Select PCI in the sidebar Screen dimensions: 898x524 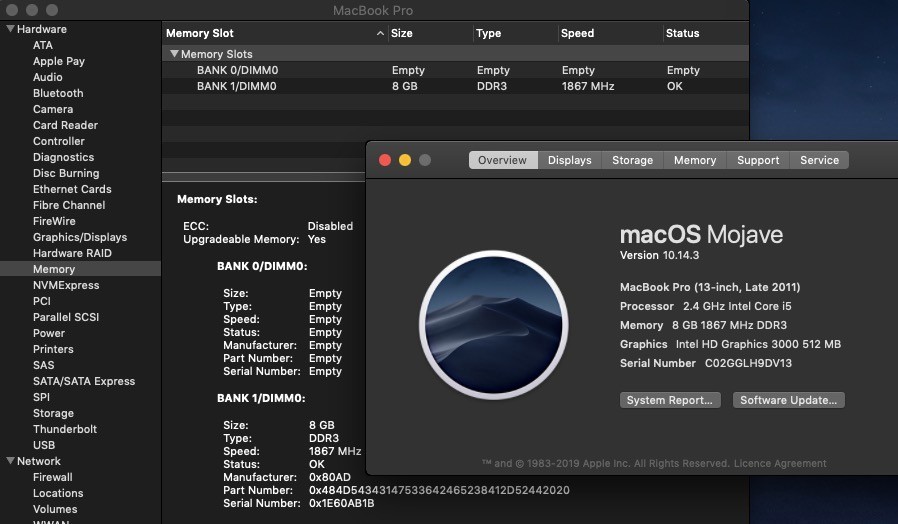[42, 301]
